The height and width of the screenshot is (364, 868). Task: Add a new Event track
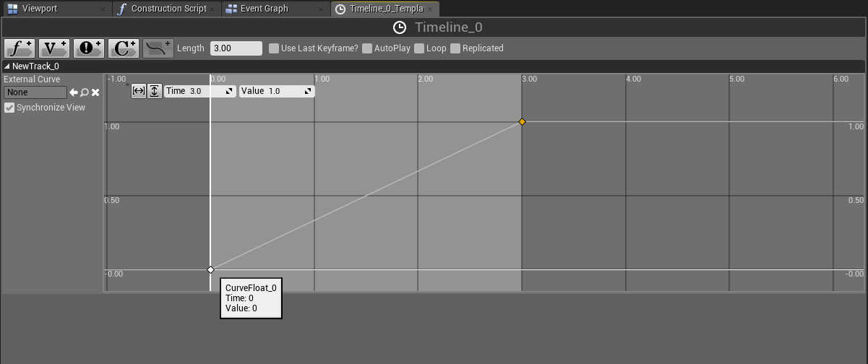89,48
